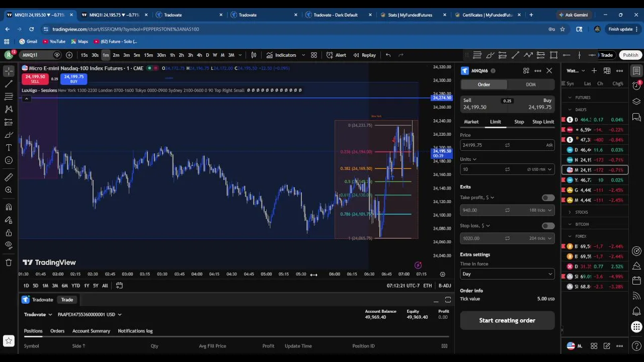Open the watchlist panel icon
Viewport: 644px width, 362px height.
[x=636, y=70]
